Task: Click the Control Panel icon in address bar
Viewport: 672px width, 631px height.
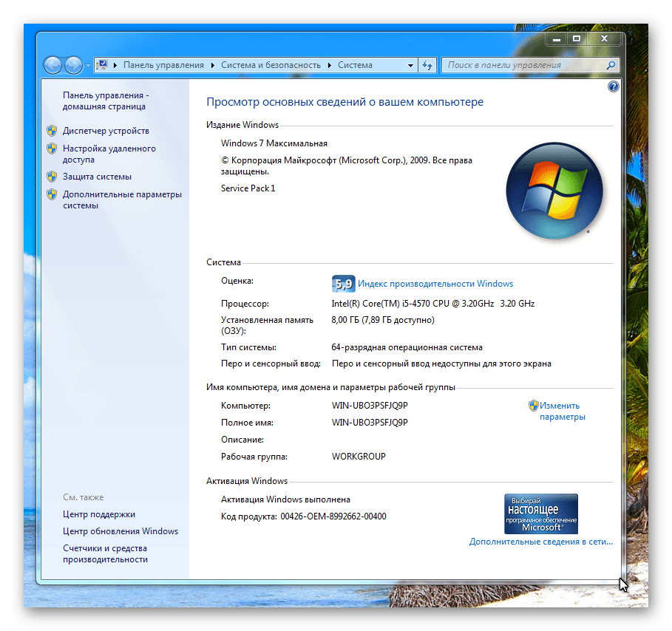Action: tap(103, 65)
